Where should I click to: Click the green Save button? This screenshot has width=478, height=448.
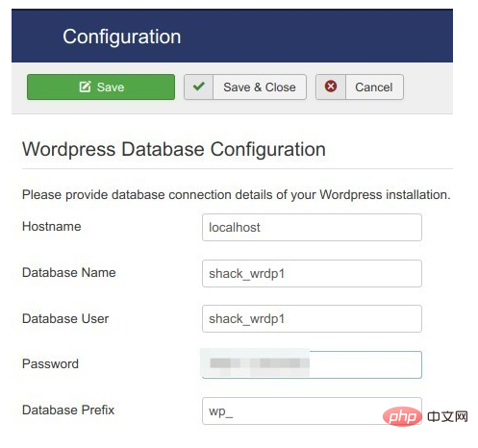click(x=101, y=87)
